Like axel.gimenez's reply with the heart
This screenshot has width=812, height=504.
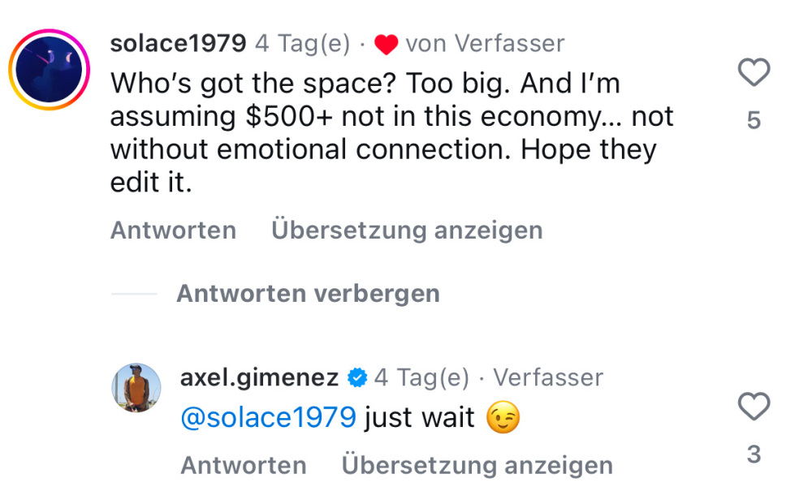(754, 406)
